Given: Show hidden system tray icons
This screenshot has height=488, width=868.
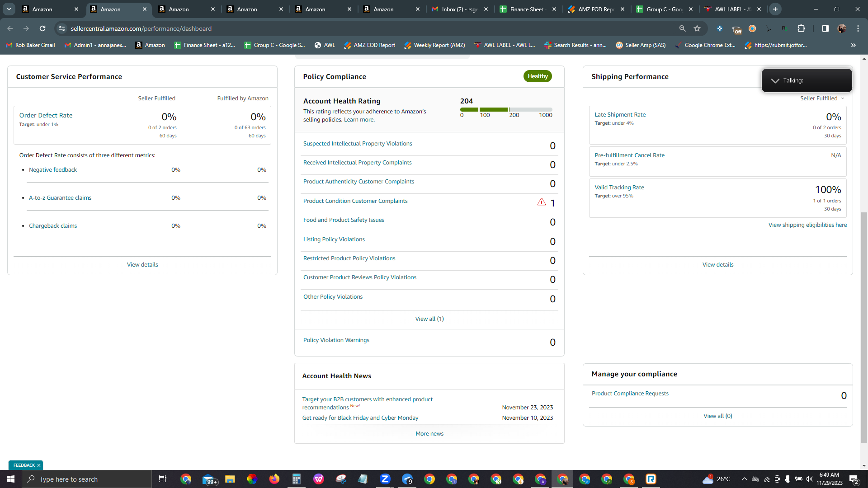Looking at the screenshot, I should click(x=744, y=479).
